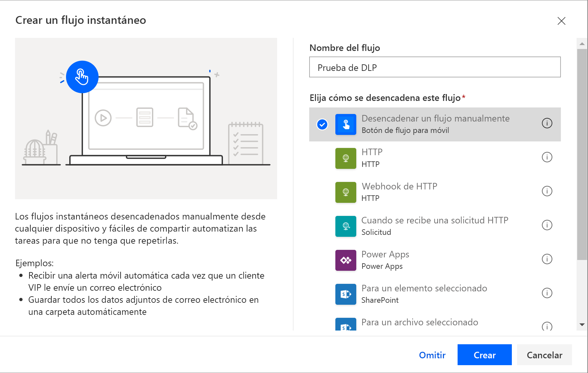Click the SharePoint icon for 'Para un archivo seleccionado'
Viewport: 588px width, 373px height.
point(345,326)
